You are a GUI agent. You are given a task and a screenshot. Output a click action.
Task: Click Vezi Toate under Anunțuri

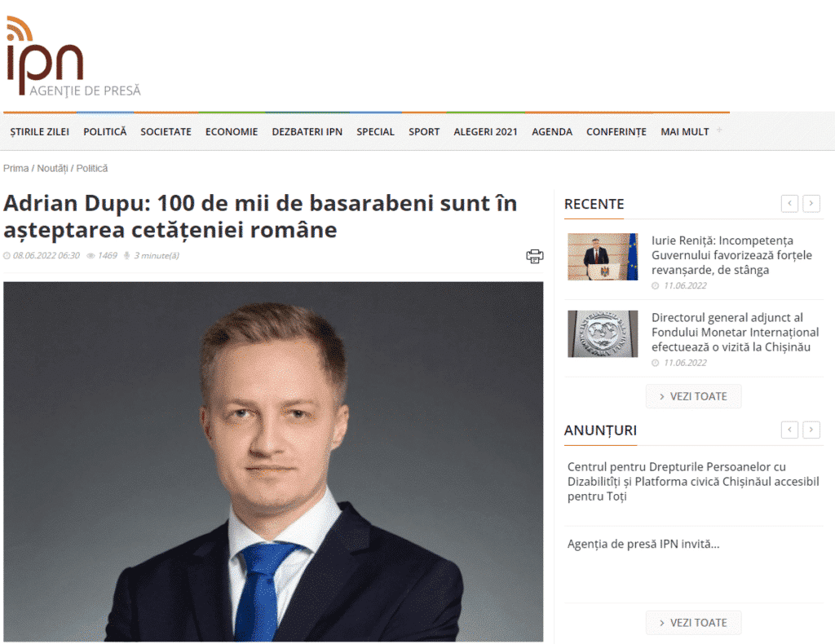click(x=693, y=623)
